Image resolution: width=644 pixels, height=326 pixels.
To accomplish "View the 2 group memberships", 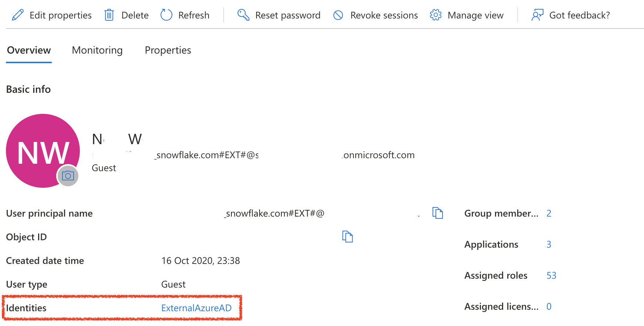I will [549, 213].
